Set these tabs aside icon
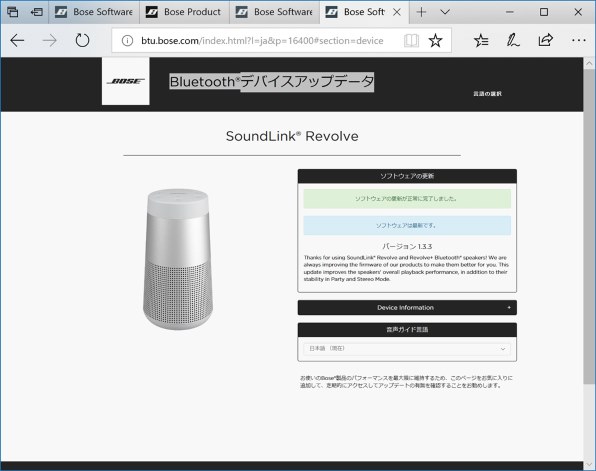Viewport: 596px width, 471px height. (36, 12)
